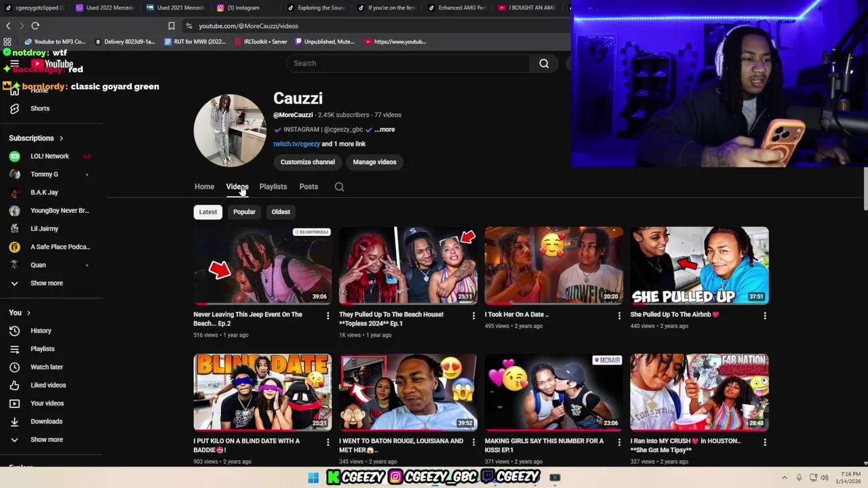
Task: Open options menu for They Pulled Up video
Action: pyautogui.click(x=473, y=316)
